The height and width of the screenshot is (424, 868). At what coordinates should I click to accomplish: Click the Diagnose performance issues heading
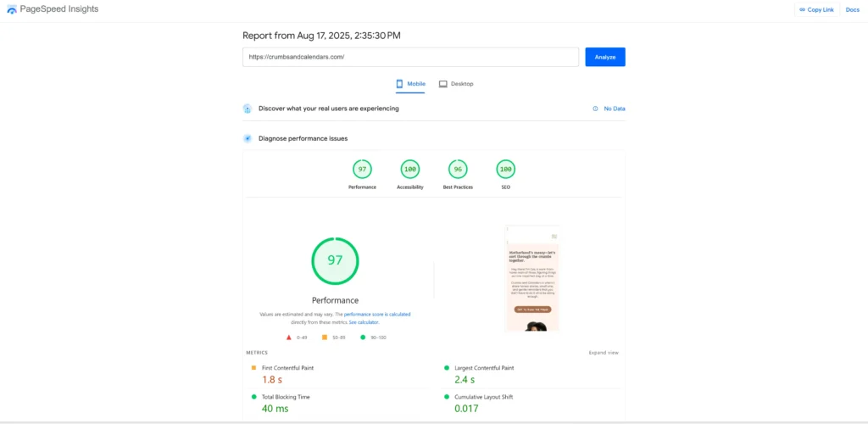[303, 138]
